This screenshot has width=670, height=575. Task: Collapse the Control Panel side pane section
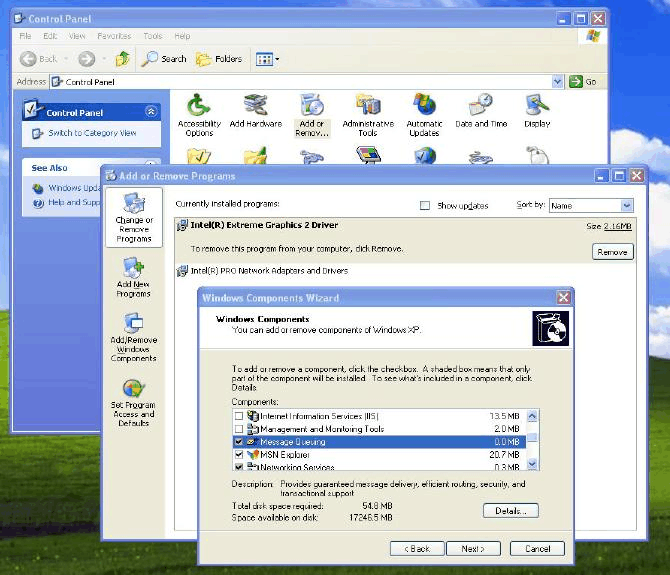[x=151, y=112]
